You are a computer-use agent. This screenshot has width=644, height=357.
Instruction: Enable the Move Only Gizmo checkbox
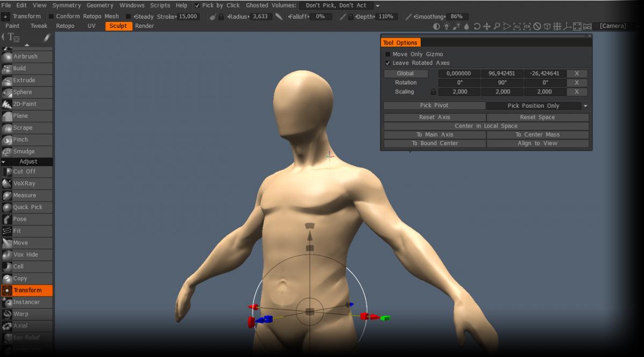[x=388, y=54]
